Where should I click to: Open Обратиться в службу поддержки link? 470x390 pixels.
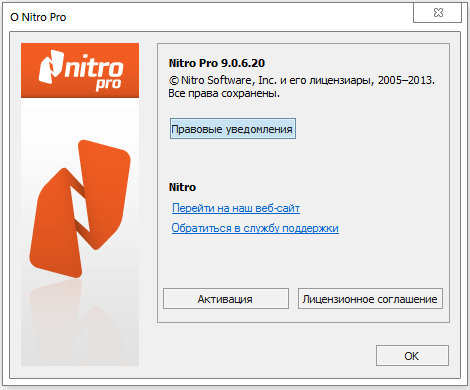[x=255, y=228]
